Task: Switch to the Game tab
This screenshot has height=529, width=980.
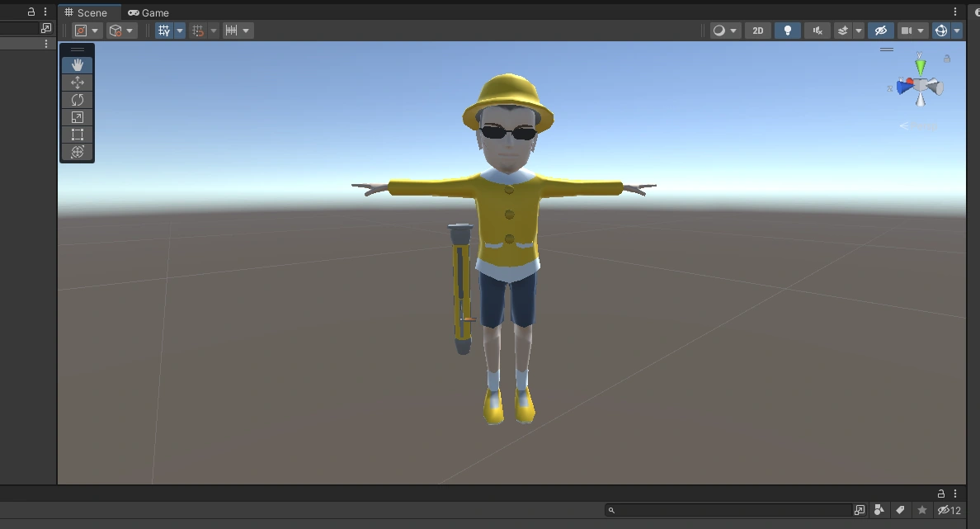Action: 148,12
